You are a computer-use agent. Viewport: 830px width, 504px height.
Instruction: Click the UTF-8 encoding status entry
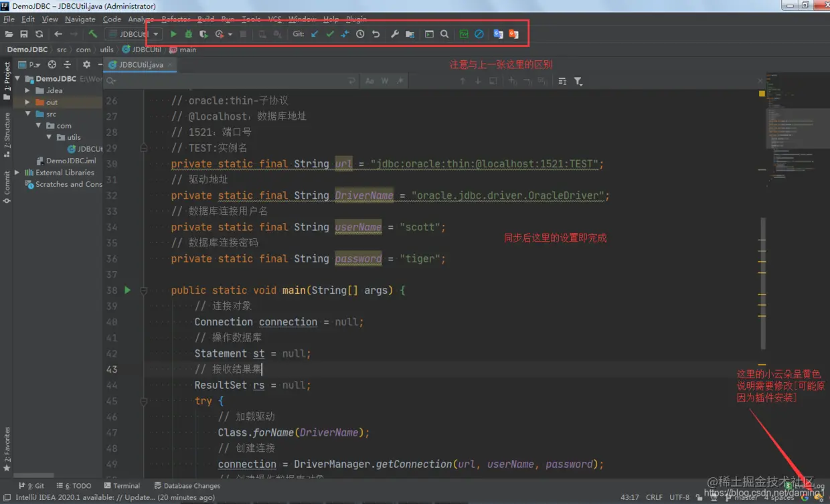(x=679, y=497)
